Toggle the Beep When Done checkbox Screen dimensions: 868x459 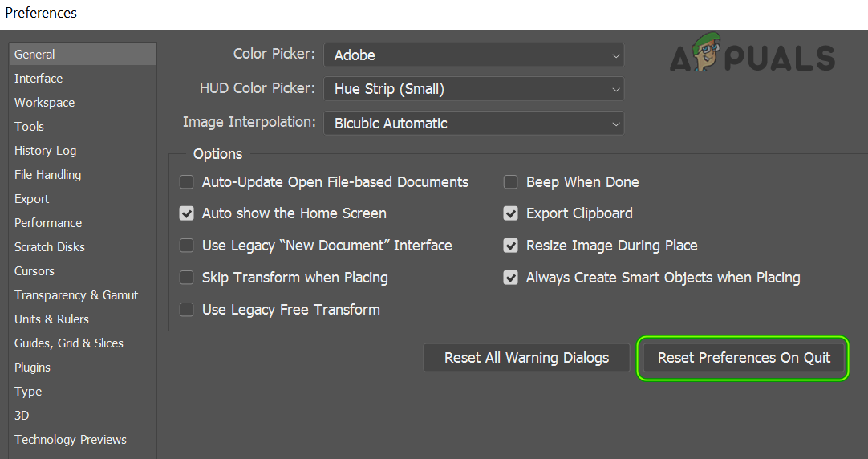pyautogui.click(x=511, y=182)
